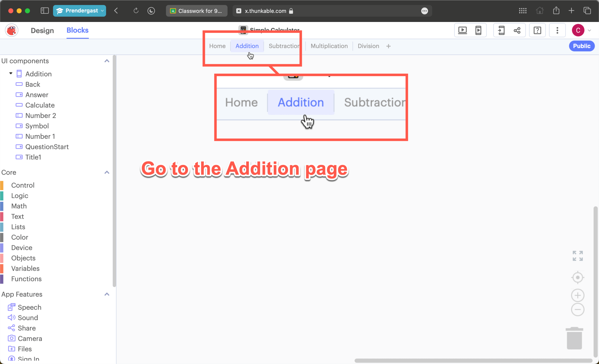
Task: Click the live test play icon
Action: pyautogui.click(x=462, y=30)
